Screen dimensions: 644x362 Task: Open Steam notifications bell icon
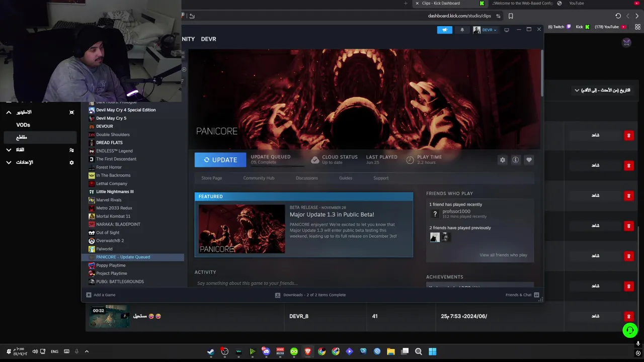coord(462,30)
